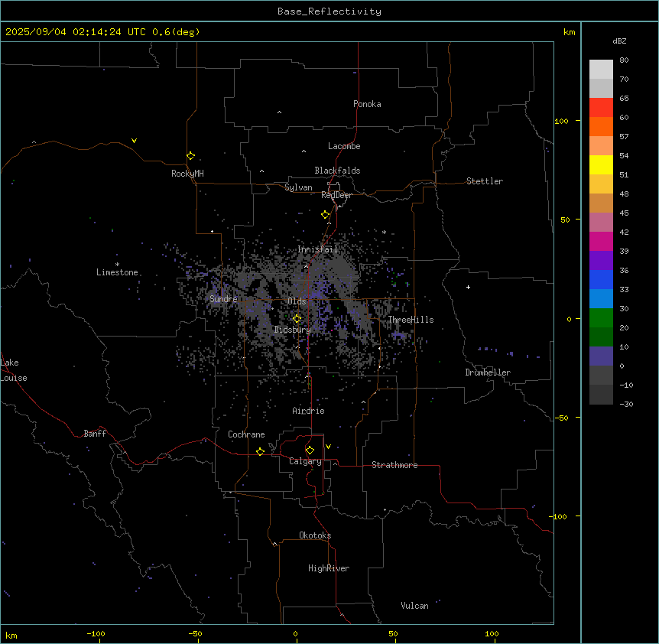The height and width of the screenshot is (644, 659).
Task: Click the Olds label
Action: 297,301
